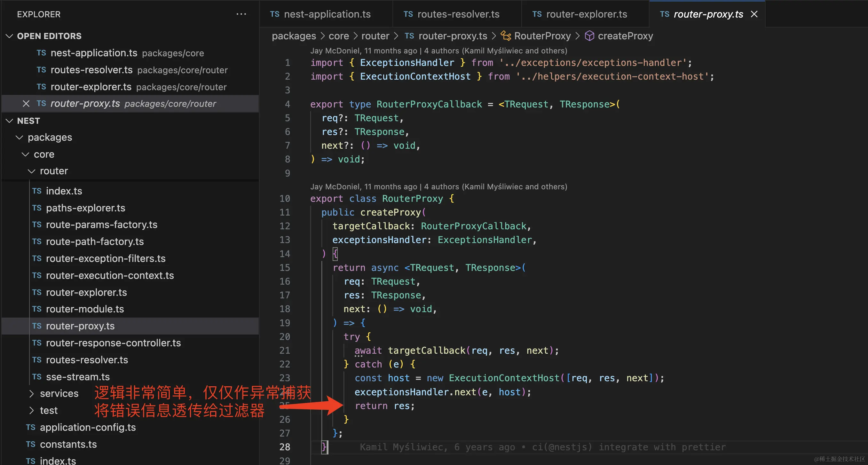This screenshot has width=868, height=465.
Task: Open router-explorer.ts from Open Editors list
Action: pyautogui.click(x=130, y=87)
